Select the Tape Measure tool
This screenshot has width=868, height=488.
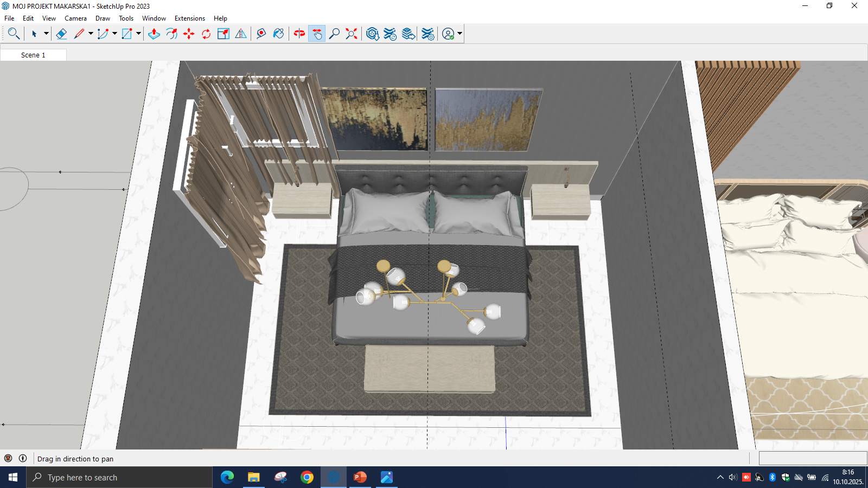(261, 34)
